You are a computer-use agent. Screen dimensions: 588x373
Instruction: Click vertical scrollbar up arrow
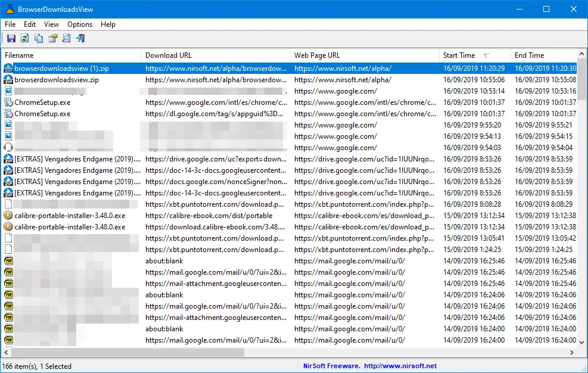pyautogui.click(x=581, y=54)
